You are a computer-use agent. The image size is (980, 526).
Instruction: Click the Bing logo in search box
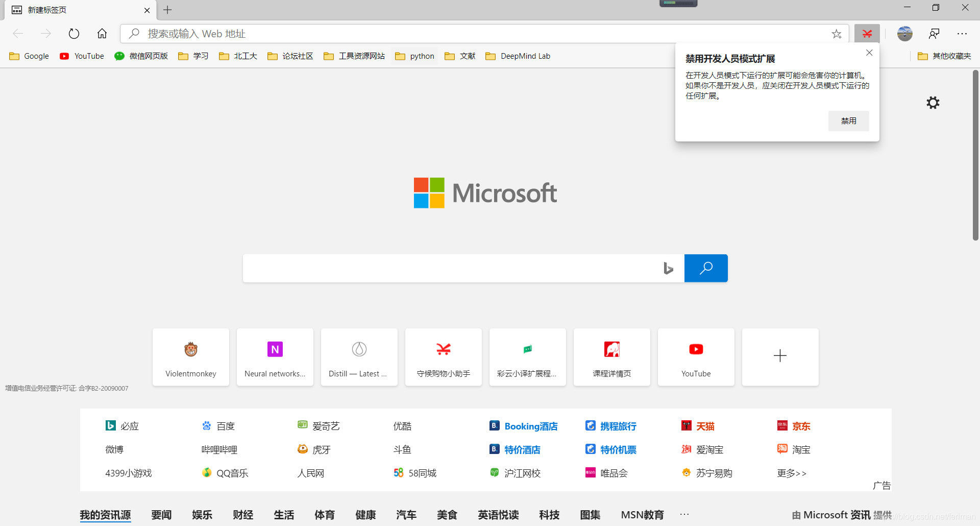point(668,268)
